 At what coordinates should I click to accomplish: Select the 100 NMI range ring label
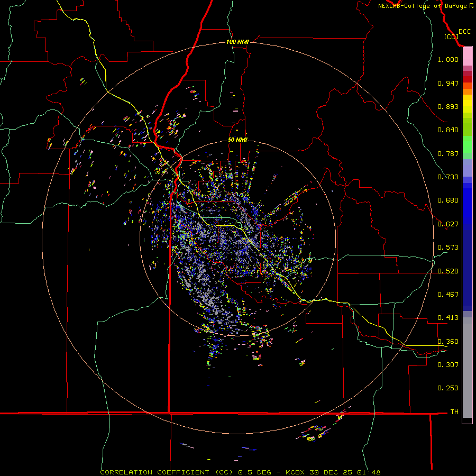(237, 42)
